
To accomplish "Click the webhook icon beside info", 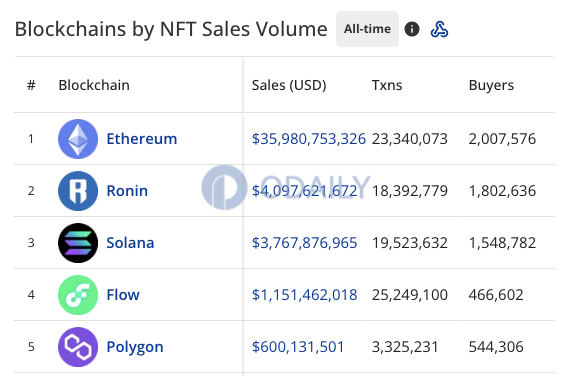I will point(439,29).
